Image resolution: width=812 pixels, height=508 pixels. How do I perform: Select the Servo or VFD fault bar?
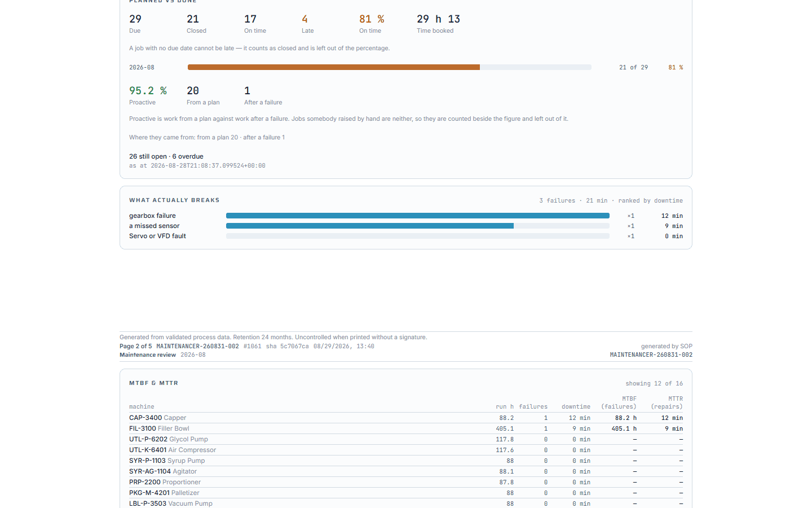tap(418, 236)
